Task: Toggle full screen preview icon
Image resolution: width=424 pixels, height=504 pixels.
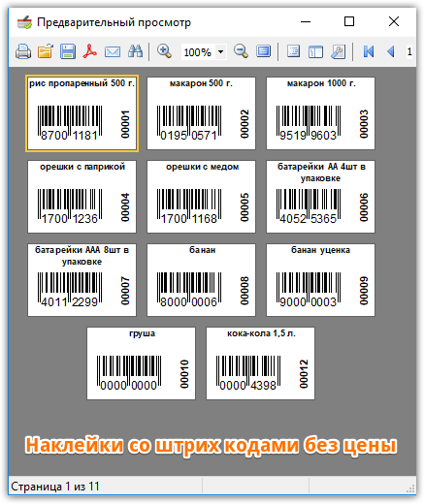Action: (264, 51)
